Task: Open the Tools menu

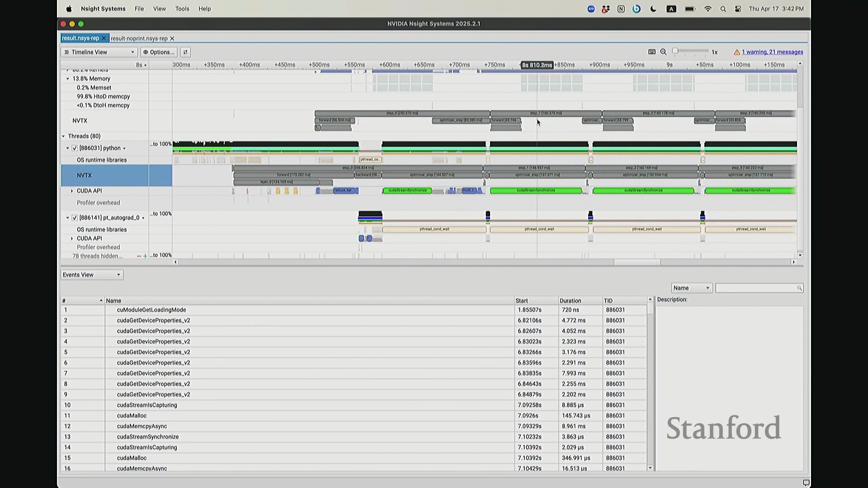Action: pyautogui.click(x=182, y=9)
